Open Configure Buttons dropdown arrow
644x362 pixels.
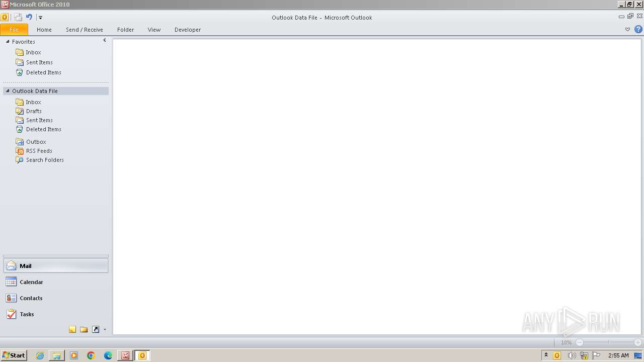click(105, 330)
